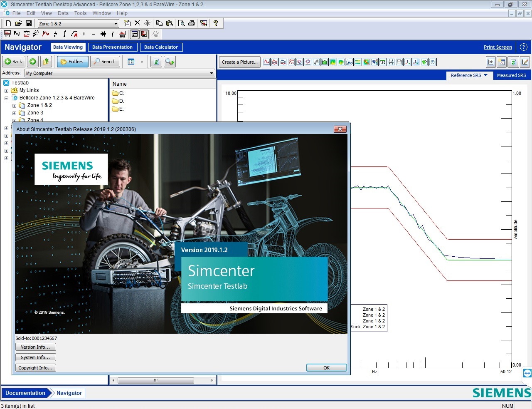Delete the section with the X toolbar icon
The image size is (532, 409).
137,23
